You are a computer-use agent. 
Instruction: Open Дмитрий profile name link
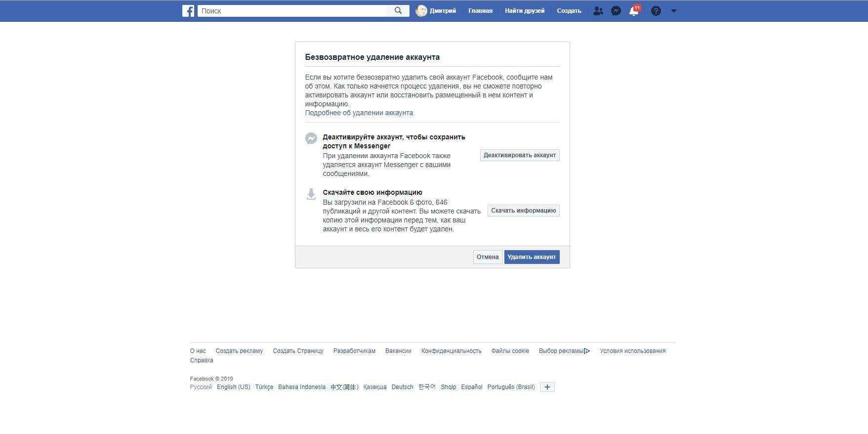[x=443, y=11]
